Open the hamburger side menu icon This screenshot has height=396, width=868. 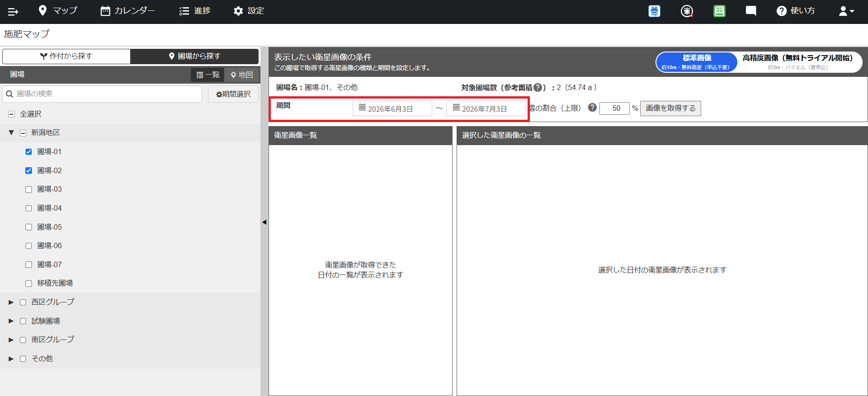[x=13, y=11]
